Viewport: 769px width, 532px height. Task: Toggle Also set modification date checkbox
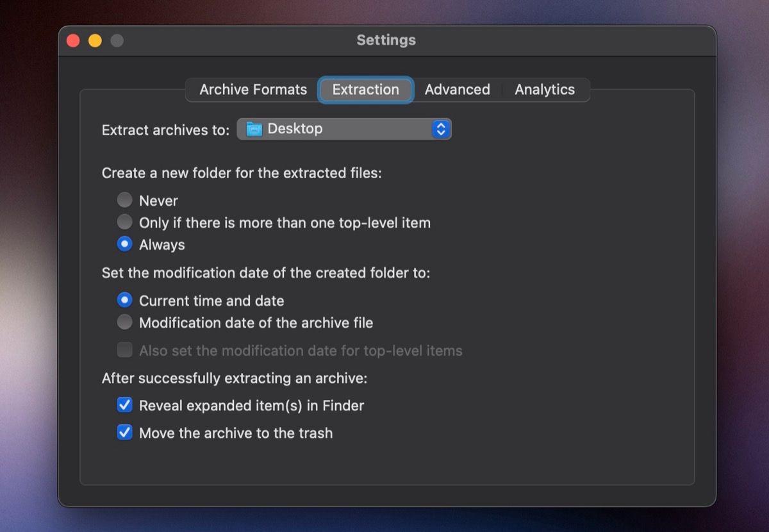(125, 350)
